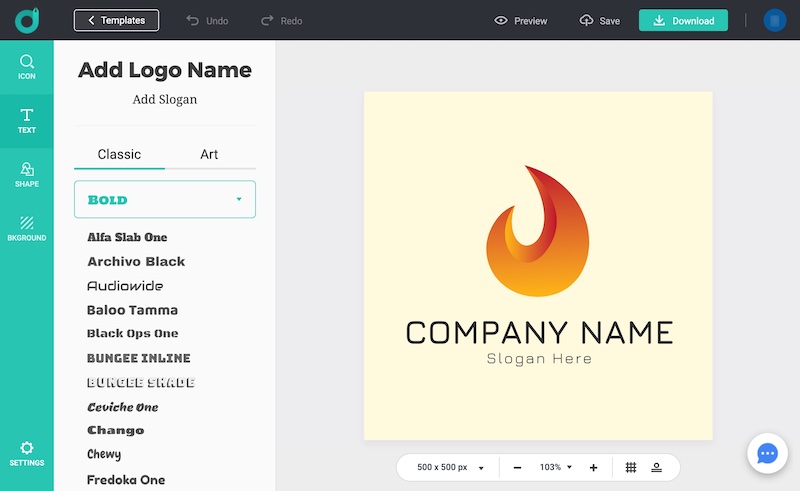This screenshot has width=800, height=491.
Task: Preview the logo design
Action: point(520,21)
